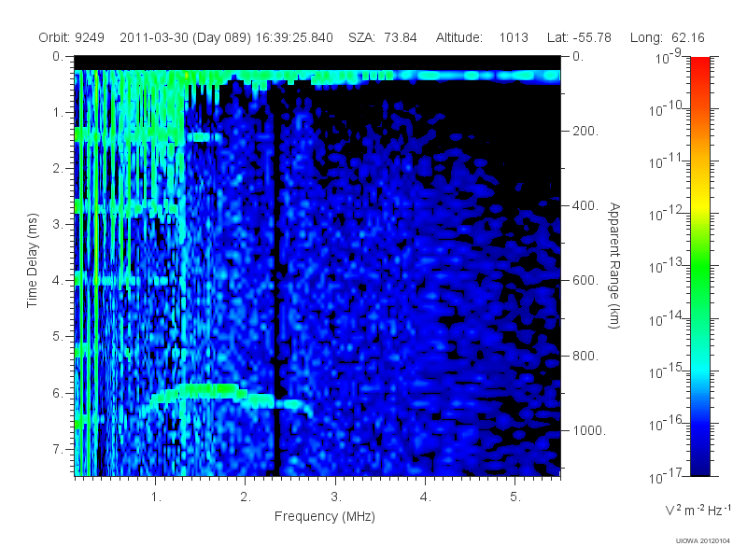Click the 10⁻¹³ color scale label
Screen dimensions: 747x560
(x=667, y=265)
